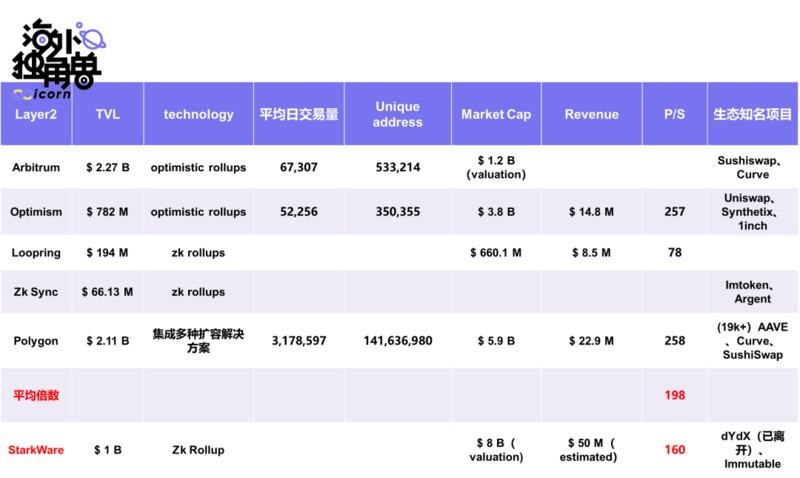Screen dimensions: 800x478
Task: Click the $ 1.2 B (valuation) cell
Action: point(496,167)
